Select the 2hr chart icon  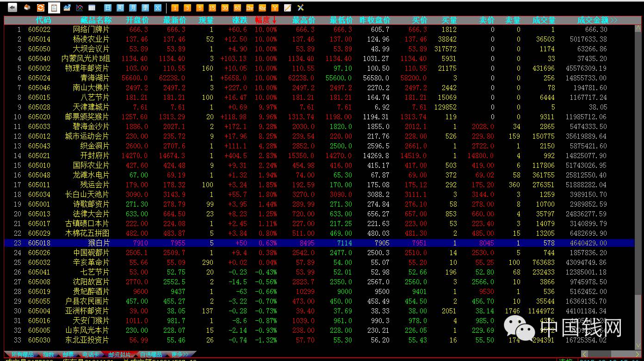pos(250,8)
